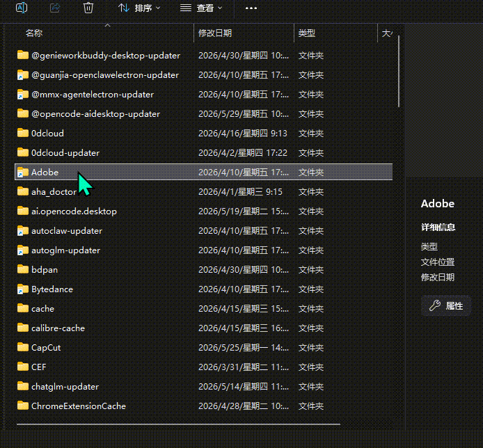Viewport: 483px width, 448px height.
Task: Open the 排序 sort dropdown
Action: point(139,8)
